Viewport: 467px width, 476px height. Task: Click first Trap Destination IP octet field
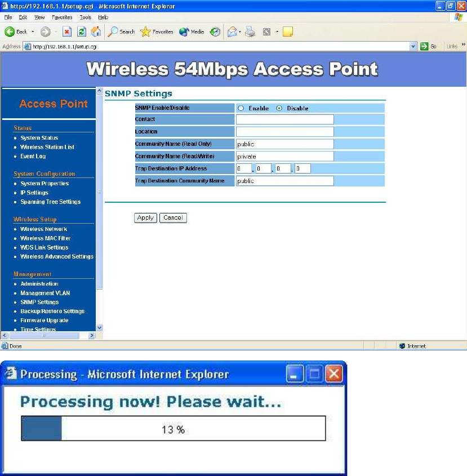click(x=244, y=168)
